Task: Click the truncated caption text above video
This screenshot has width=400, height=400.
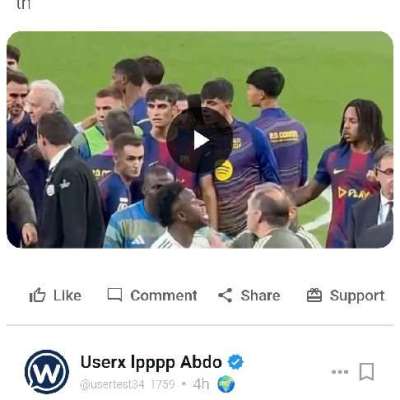Action: 23,5
